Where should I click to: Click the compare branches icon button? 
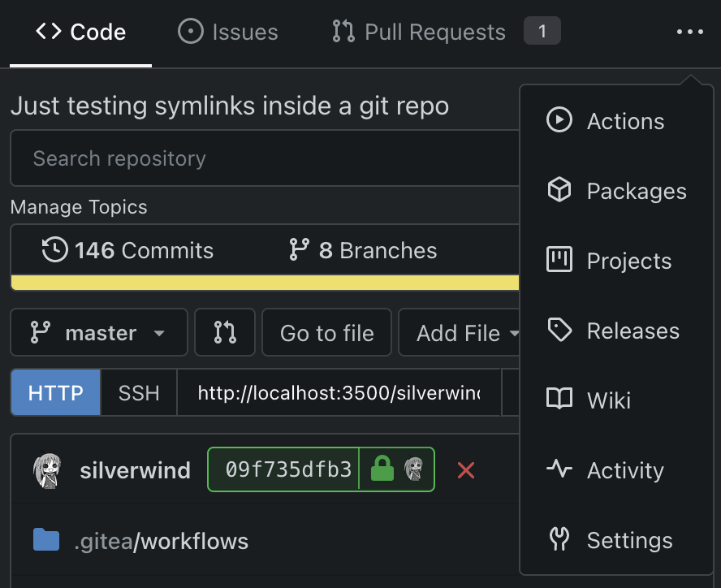pyautogui.click(x=225, y=333)
